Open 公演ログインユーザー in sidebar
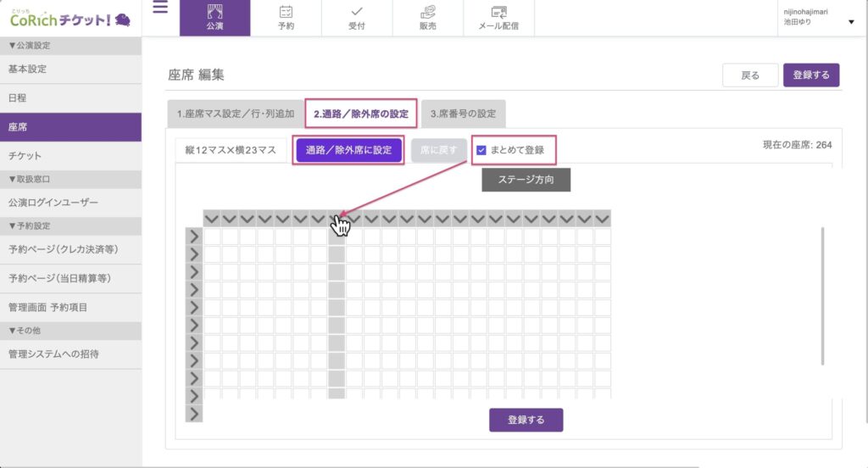868x468 pixels. [x=53, y=203]
